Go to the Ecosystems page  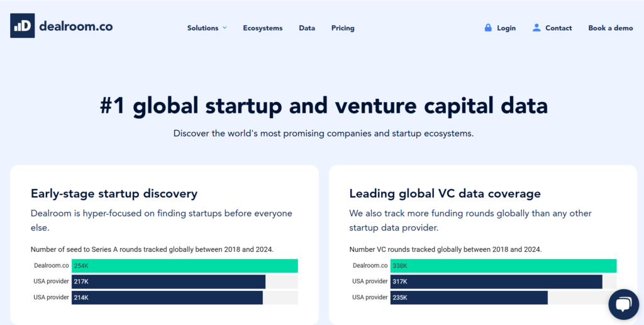pos(263,28)
